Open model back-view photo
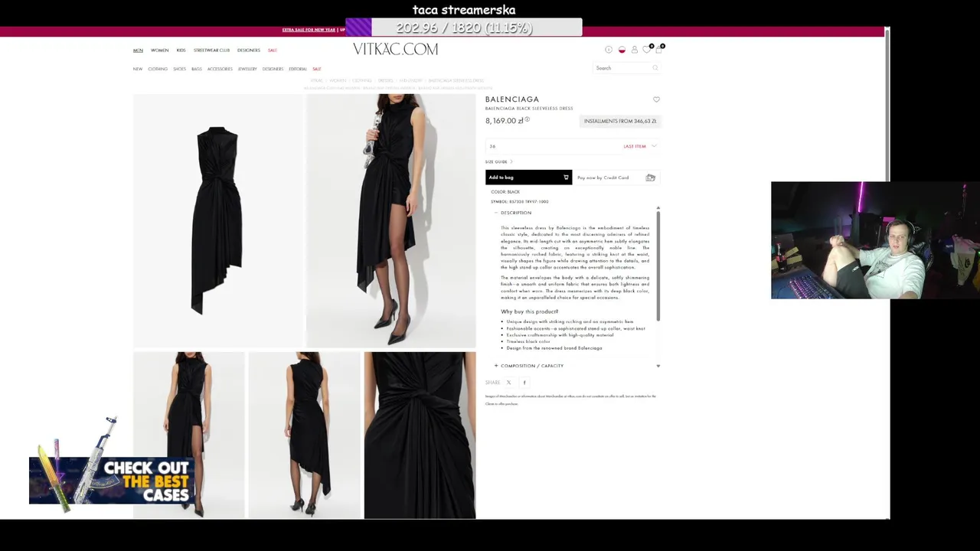 pyautogui.click(x=304, y=435)
